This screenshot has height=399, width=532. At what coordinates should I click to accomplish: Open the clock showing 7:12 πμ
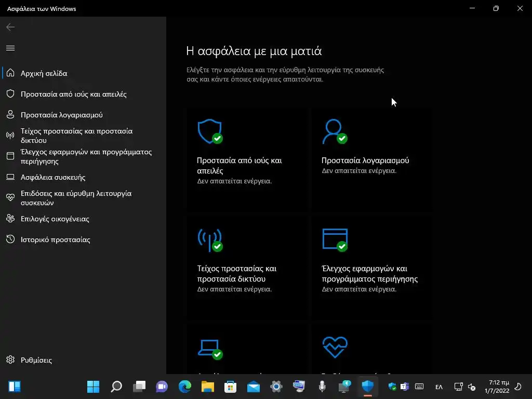tap(497, 387)
